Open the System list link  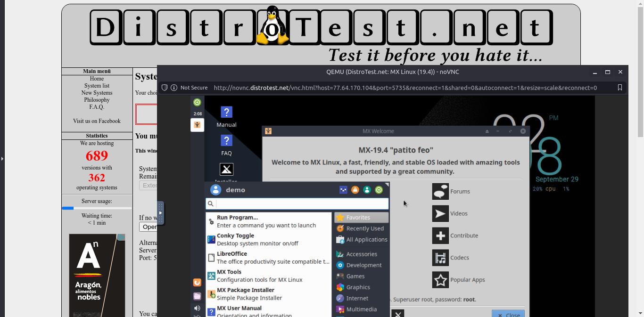(x=97, y=86)
